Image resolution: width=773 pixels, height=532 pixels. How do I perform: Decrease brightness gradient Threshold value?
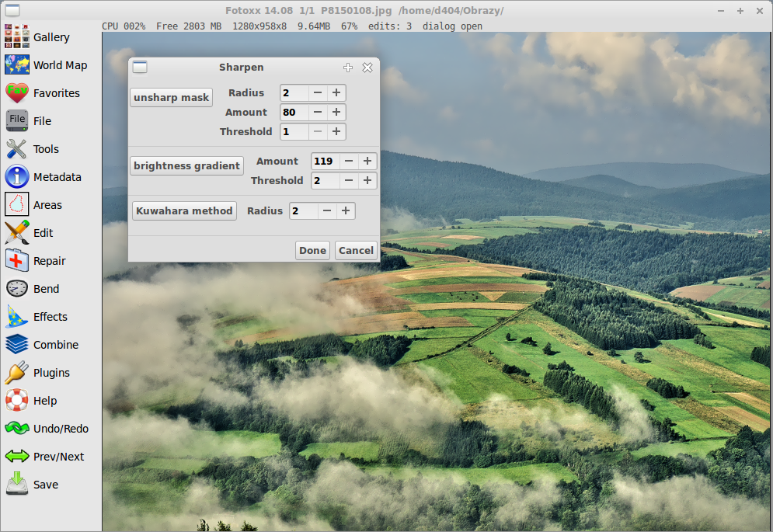tap(349, 180)
